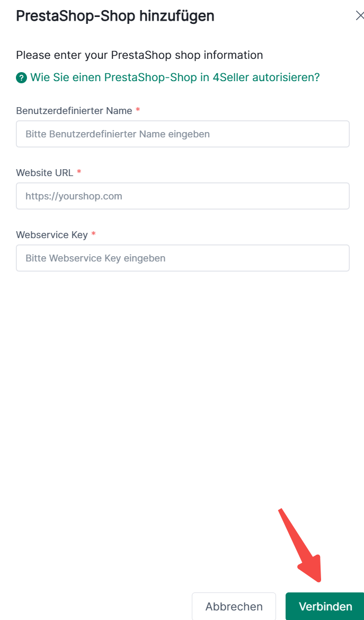Close the PrestaShop-Shop hinzufügen dialog
This screenshot has width=364, height=620.
click(x=359, y=16)
